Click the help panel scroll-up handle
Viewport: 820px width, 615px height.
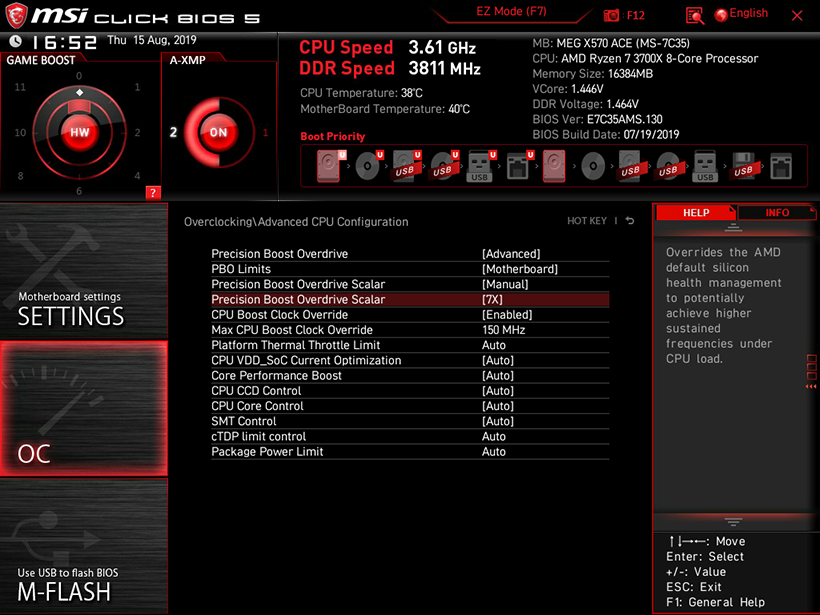tap(733, 227)
